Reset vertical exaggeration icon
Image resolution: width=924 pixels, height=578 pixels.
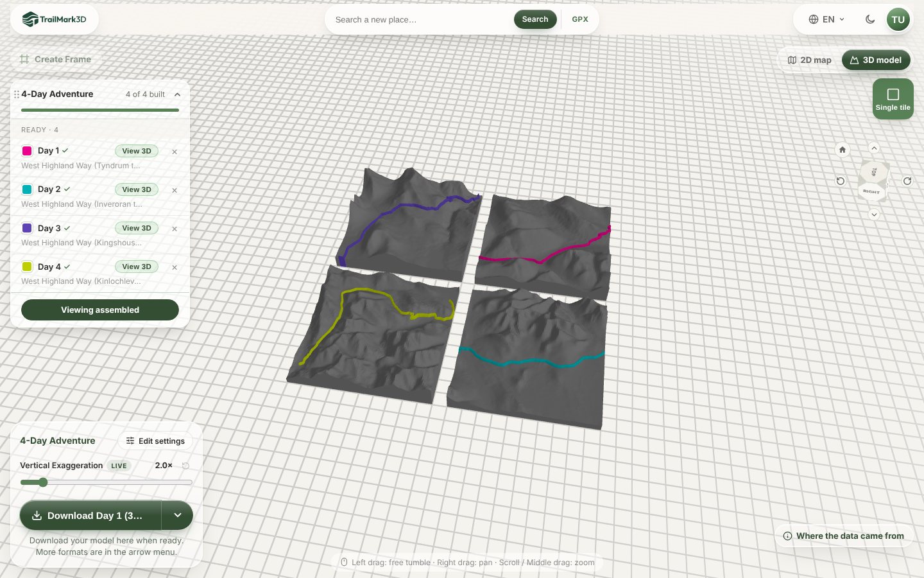[x=185, y=466]
